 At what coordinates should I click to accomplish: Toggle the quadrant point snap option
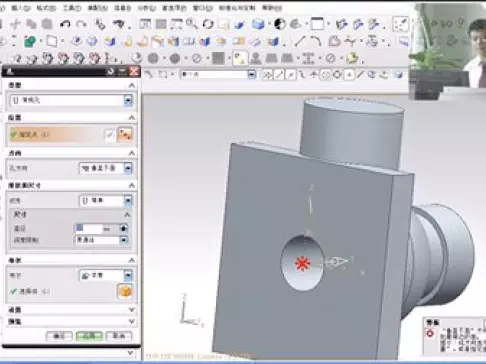pos(337,75)
